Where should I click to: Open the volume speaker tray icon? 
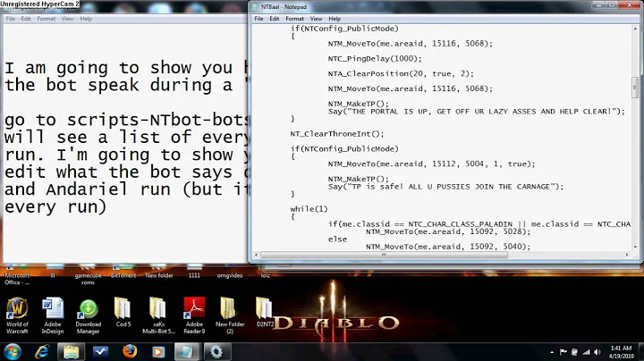coord(597,352)
